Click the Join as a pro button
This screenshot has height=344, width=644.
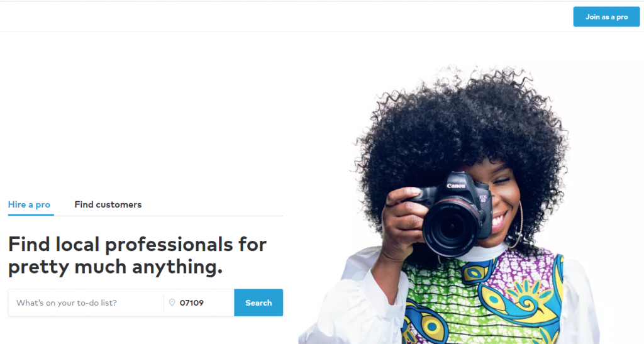[606, 17]
